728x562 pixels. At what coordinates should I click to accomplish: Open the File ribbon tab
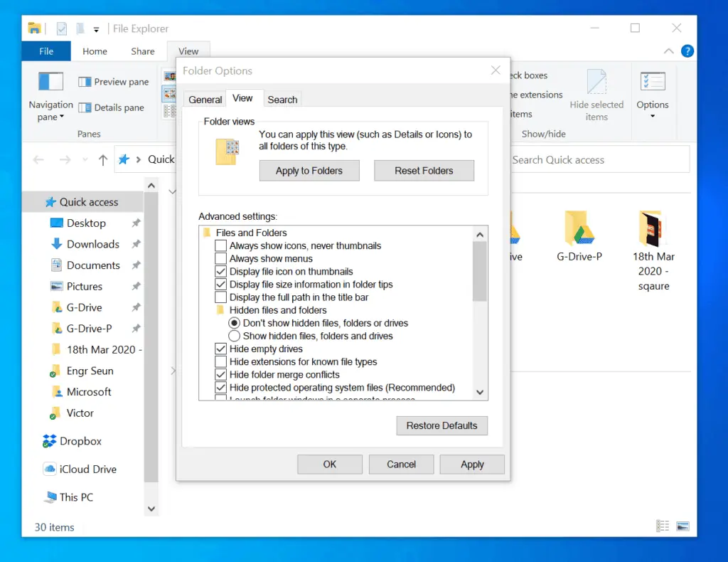(x=46, y=51)
